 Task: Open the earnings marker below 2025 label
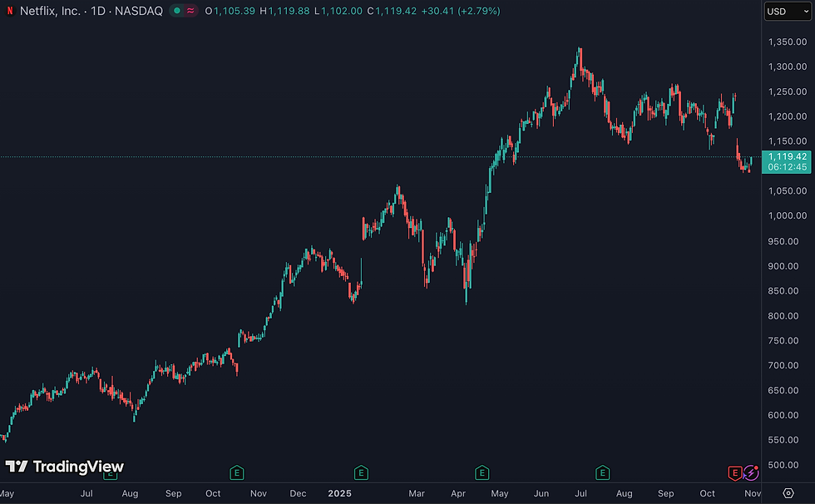[x=361, y=473]
